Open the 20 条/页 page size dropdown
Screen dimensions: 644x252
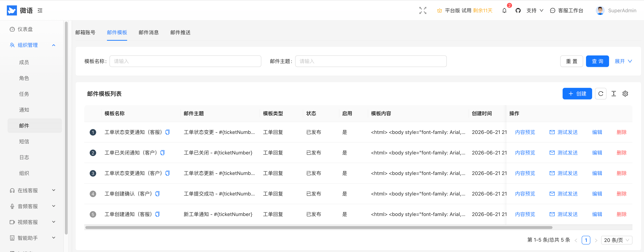point(616,240)
